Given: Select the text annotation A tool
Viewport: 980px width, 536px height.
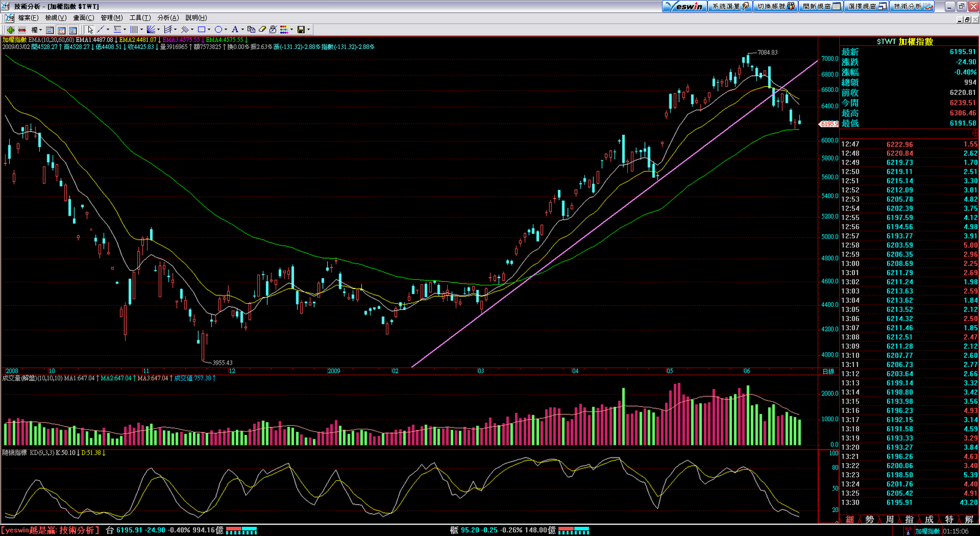Looking at the screenshot, I should (235, 29).
